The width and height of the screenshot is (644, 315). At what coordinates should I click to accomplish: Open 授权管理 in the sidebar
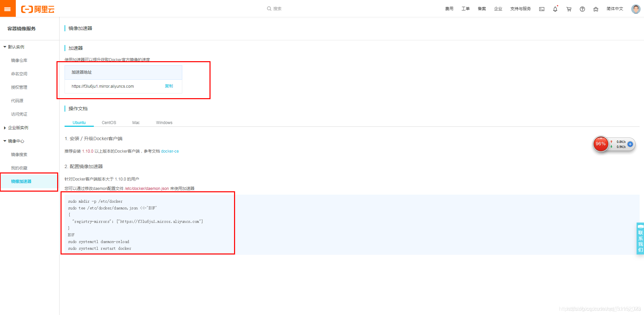19,87
